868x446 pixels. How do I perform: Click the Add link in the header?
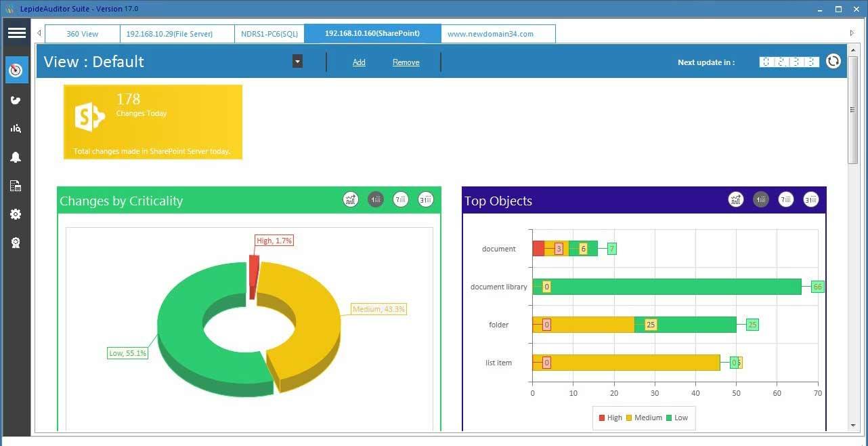coord(359,62)
